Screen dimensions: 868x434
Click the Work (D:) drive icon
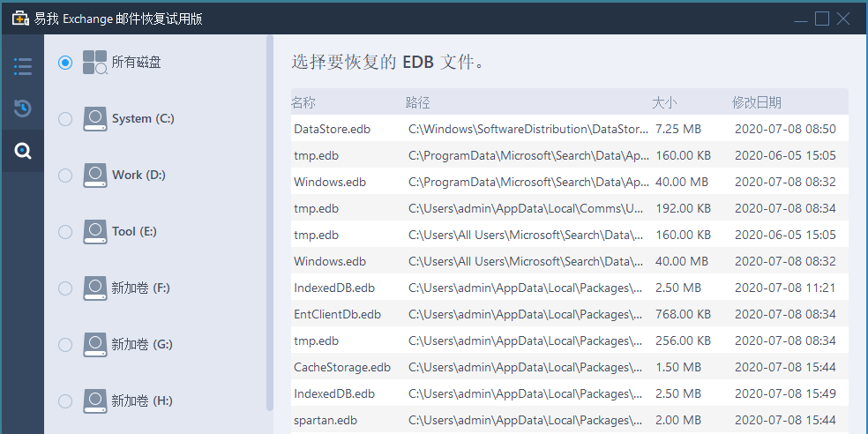pos(95,176)
